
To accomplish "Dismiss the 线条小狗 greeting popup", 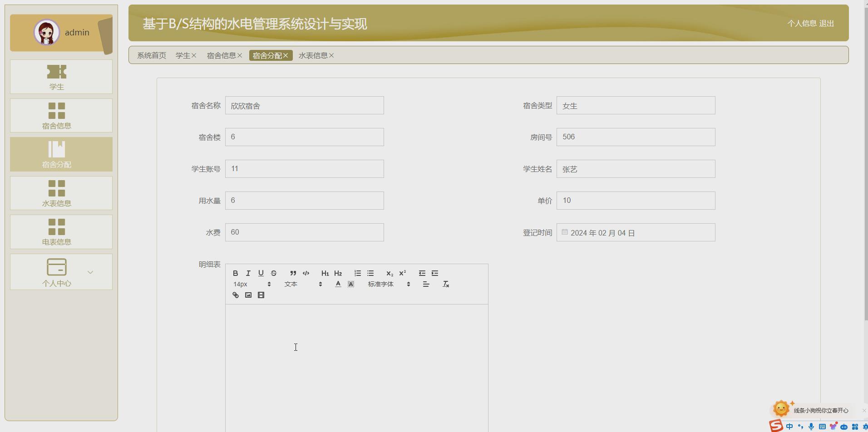I will click(x=864, y=410).
